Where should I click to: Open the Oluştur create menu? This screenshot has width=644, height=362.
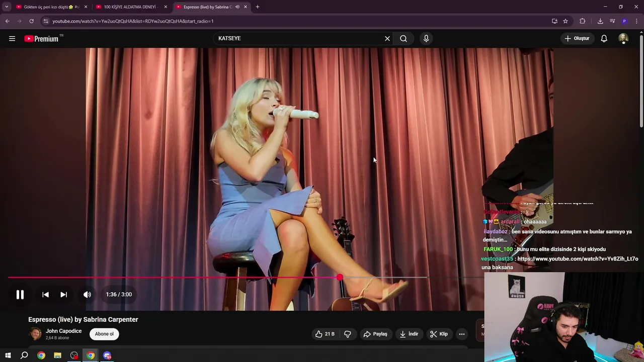577,39
